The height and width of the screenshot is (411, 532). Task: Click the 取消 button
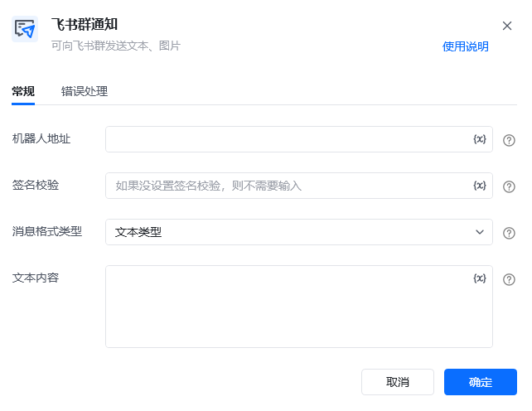tap(398, 382)
